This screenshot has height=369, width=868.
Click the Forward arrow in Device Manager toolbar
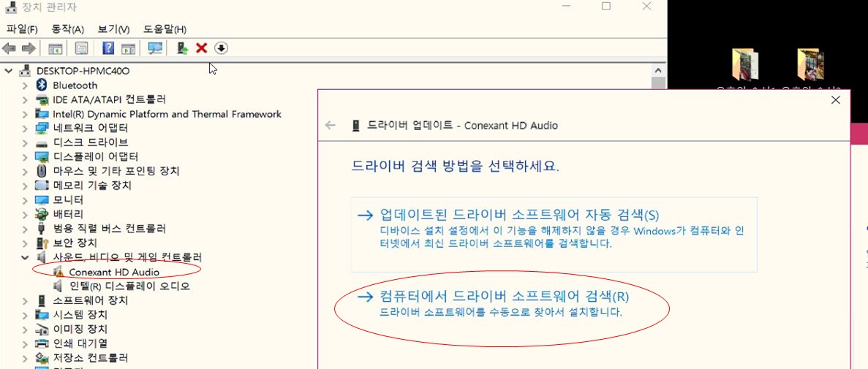point(29,49)
